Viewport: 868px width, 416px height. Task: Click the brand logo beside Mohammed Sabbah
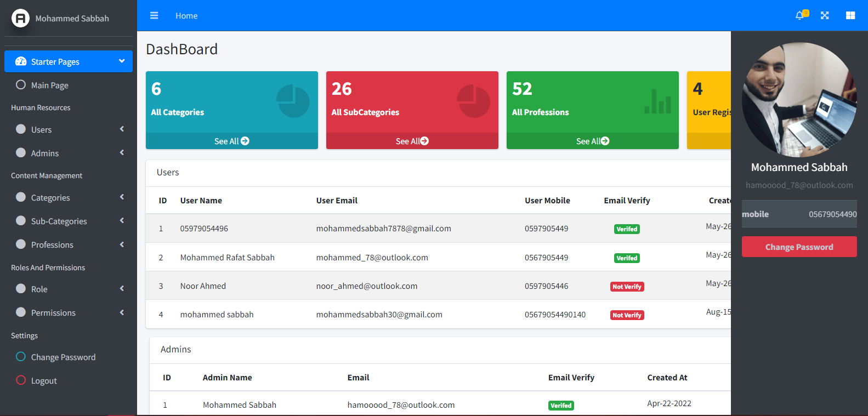(20, 18)
